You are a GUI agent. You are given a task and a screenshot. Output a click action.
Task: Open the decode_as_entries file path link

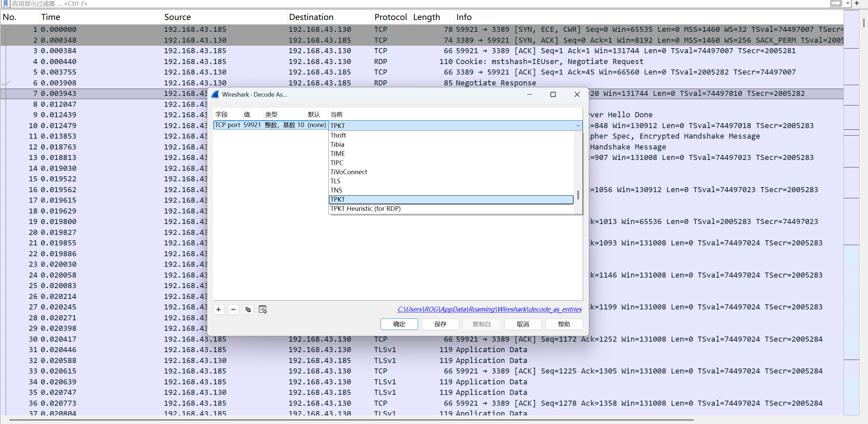[489, 309]
